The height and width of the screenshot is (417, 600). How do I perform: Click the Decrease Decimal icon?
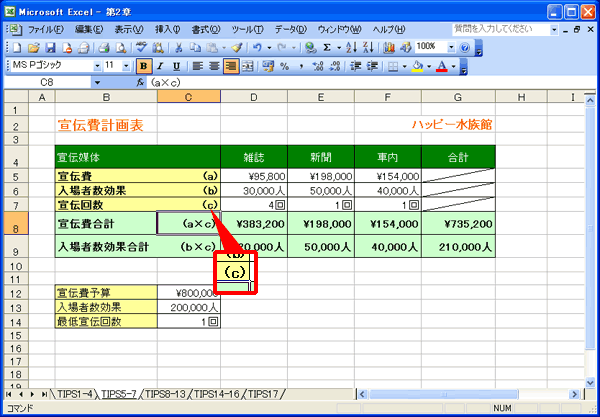335,67
